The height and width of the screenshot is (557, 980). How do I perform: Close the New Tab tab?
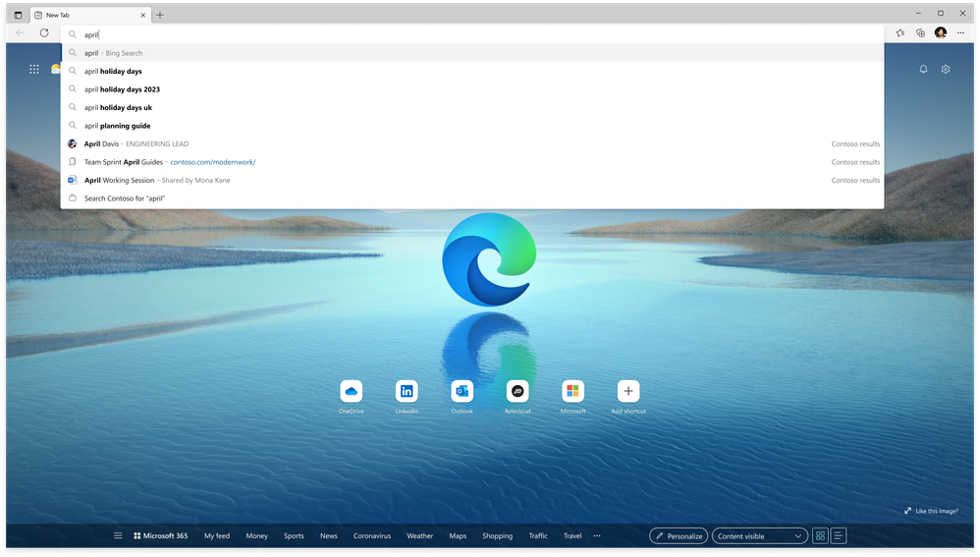(x=143, y=15)
